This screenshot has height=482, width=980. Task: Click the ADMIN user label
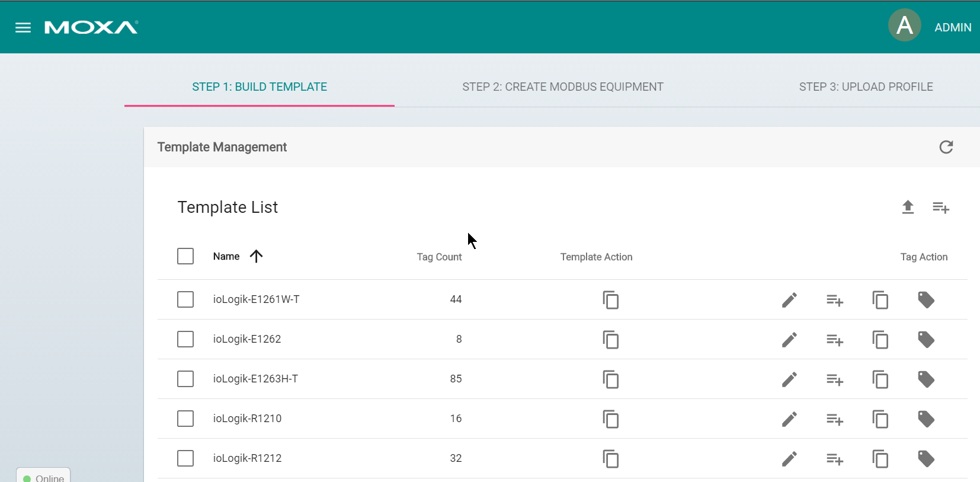[953, 27]
